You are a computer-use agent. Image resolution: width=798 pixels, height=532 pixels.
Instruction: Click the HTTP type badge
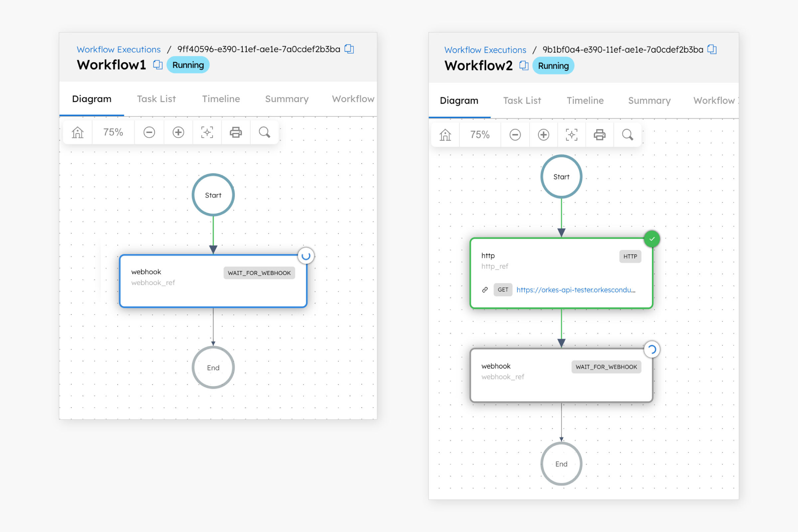click(630, 256)
